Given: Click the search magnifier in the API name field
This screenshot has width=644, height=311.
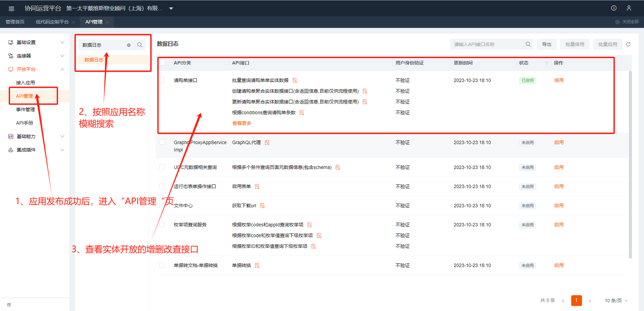Looking at the screenshot, I should [528, 44].
